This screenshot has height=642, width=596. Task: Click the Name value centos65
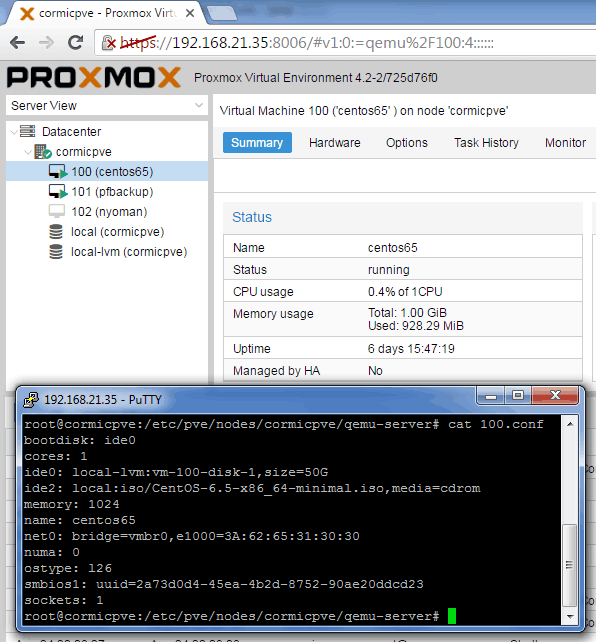pyautogui.click(x=393, y=248)
